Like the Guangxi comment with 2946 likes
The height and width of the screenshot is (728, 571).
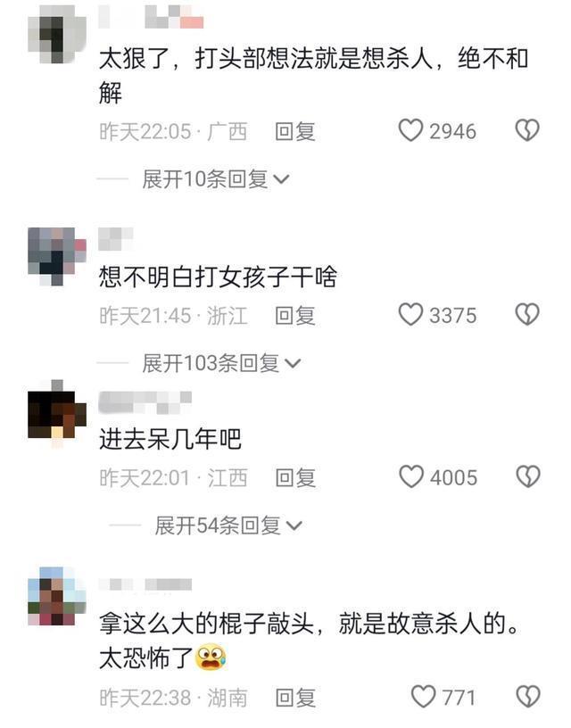coord(410,130)
